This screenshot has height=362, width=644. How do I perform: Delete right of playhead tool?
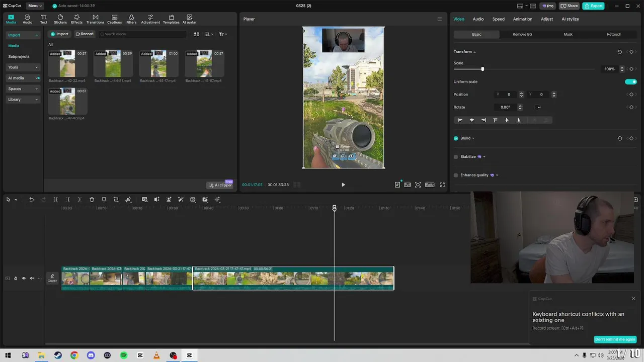(79, 200)
